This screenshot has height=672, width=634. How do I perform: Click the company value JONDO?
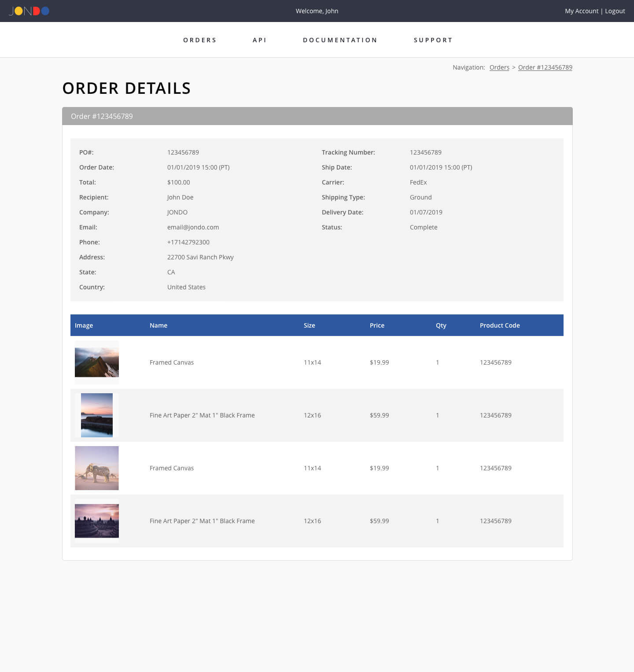point(177,212)
